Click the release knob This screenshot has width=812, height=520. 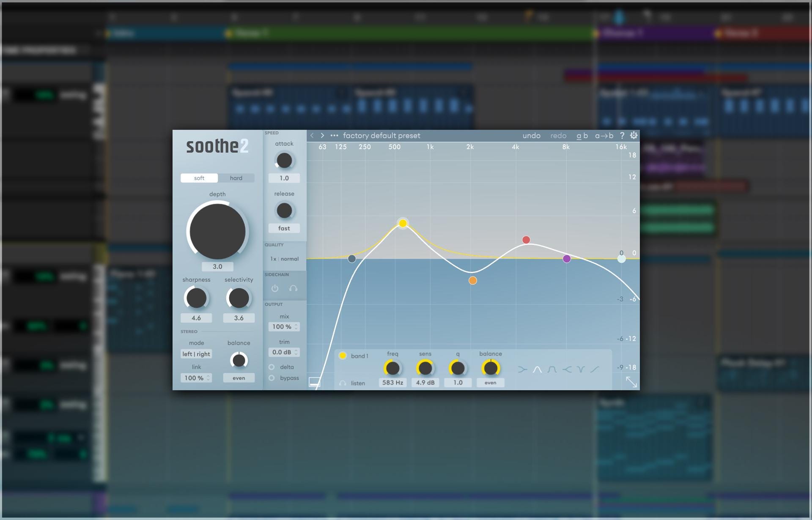click(284, 211)
